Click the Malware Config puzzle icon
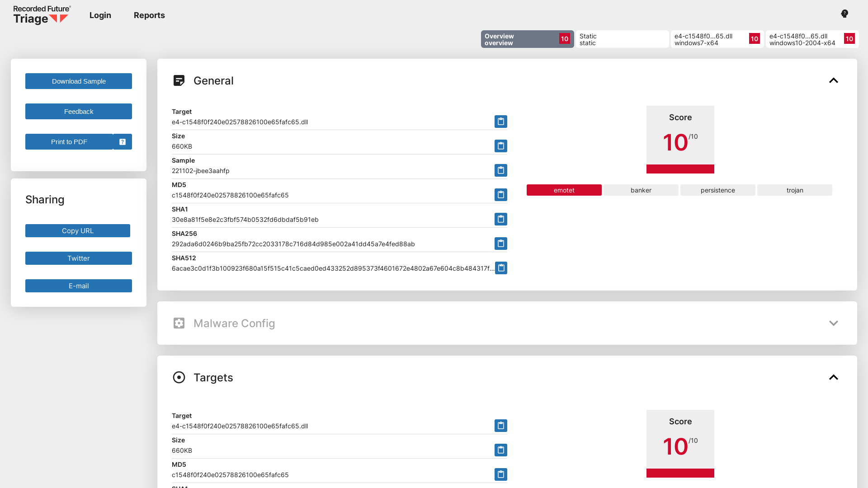 179,323
